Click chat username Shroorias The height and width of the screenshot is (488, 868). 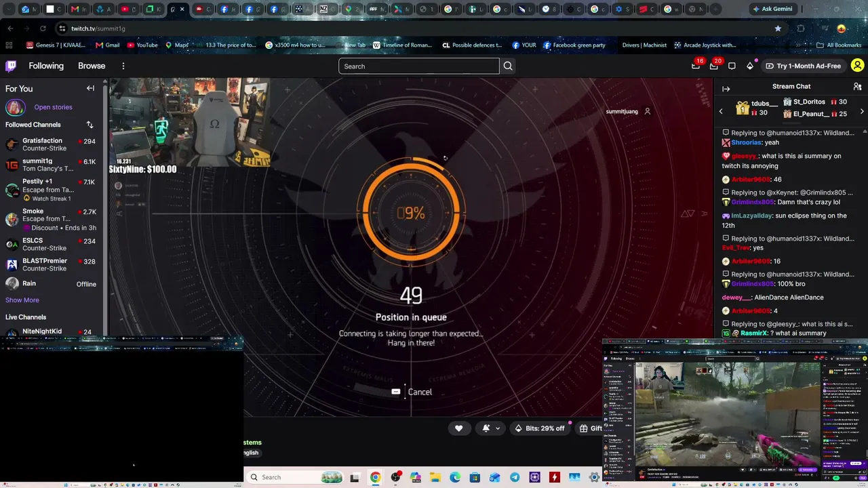pyautogui.click(x=747, y=142)
